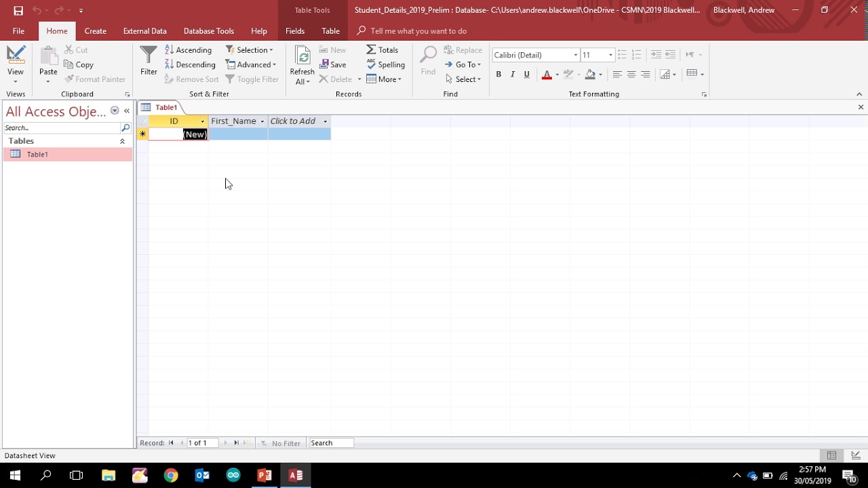Apply Underline formatting
The height and width of the screenshot is (488, 868).
(526, 74)
